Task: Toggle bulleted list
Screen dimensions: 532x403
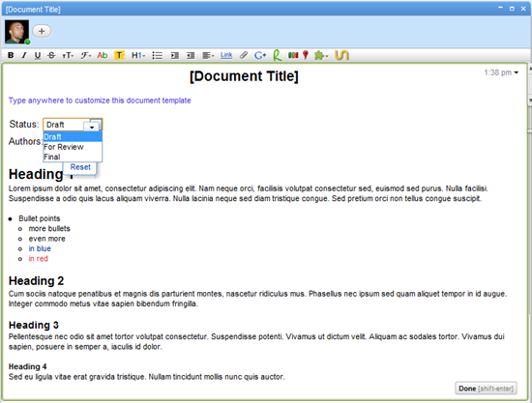Action: (x=157, y=55)
